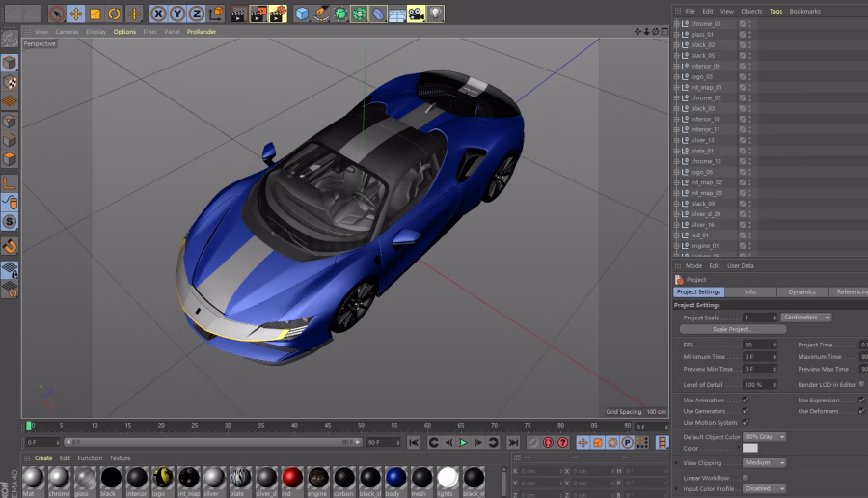Expand chrome_01 object in tree
868x498 pixels.
pos(676,24)
